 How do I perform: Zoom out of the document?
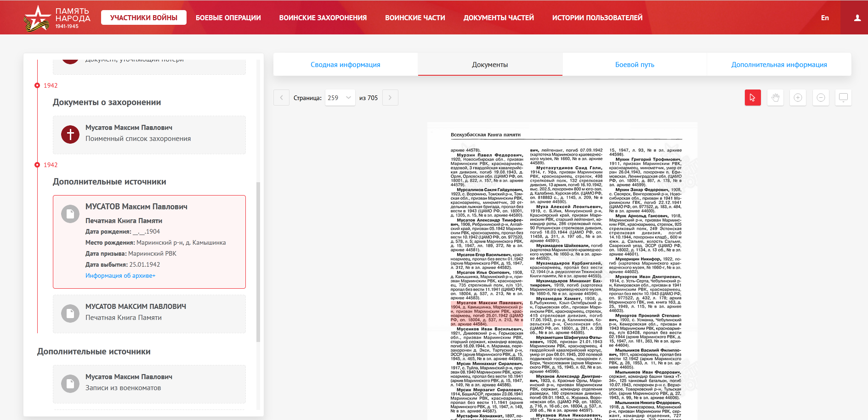[x=821, y=97]
